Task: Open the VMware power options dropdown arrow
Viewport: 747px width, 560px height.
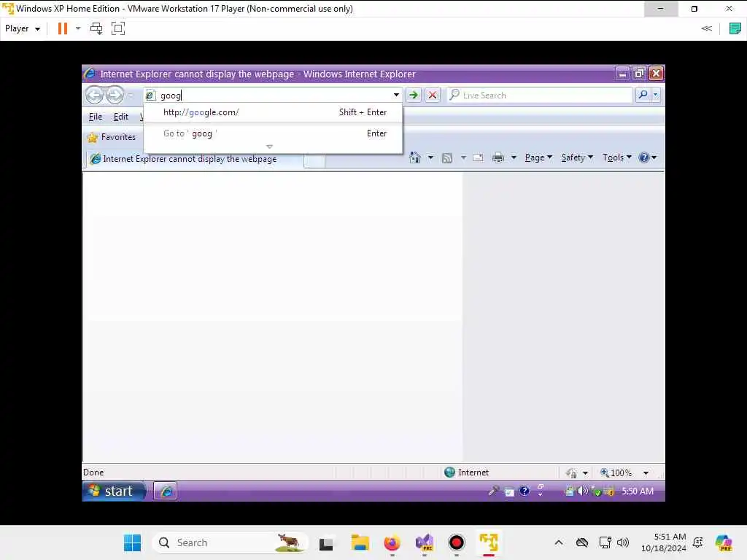Action: click(x=78, y=28)
